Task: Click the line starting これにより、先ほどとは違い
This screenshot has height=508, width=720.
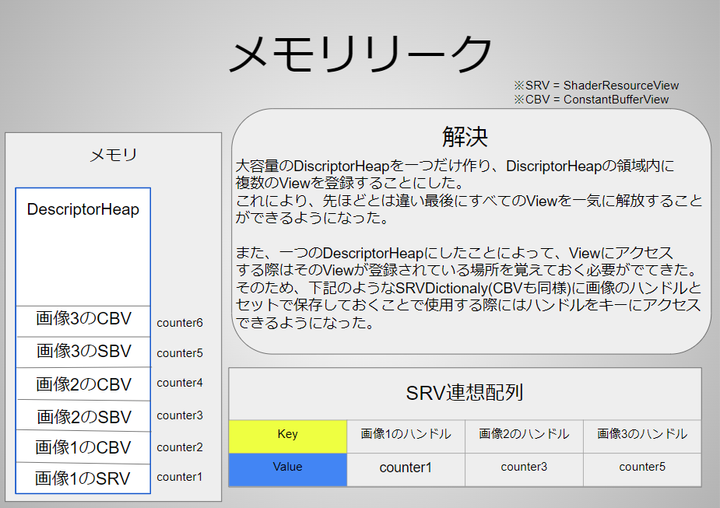Action: pos(468,201)
